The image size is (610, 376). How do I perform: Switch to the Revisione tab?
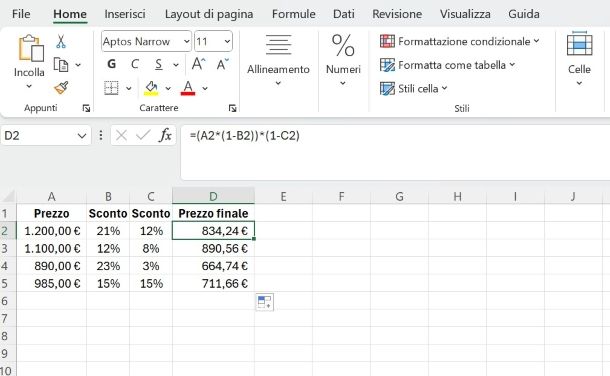click(397, 14)
